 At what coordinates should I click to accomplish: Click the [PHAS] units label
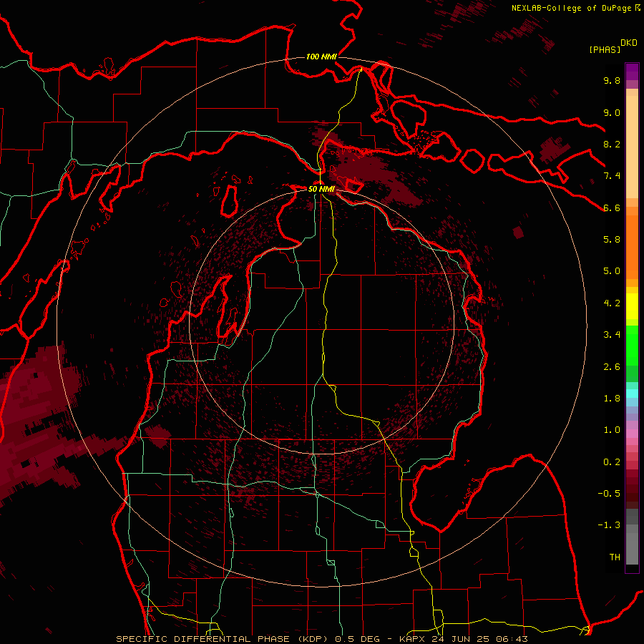605,50
